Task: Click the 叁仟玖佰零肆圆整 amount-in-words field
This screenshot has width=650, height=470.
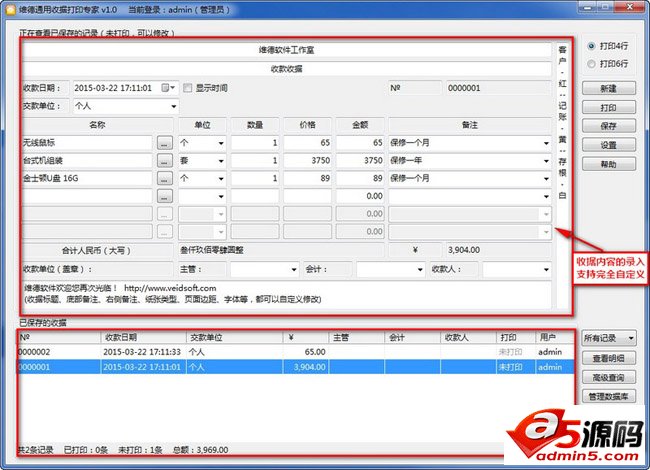Action: 281,250
